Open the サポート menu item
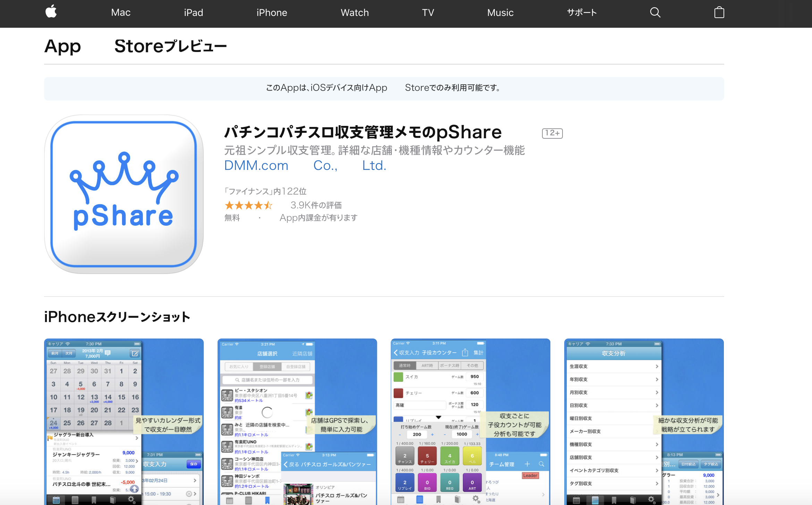The image size is (812, 505). 582,13
